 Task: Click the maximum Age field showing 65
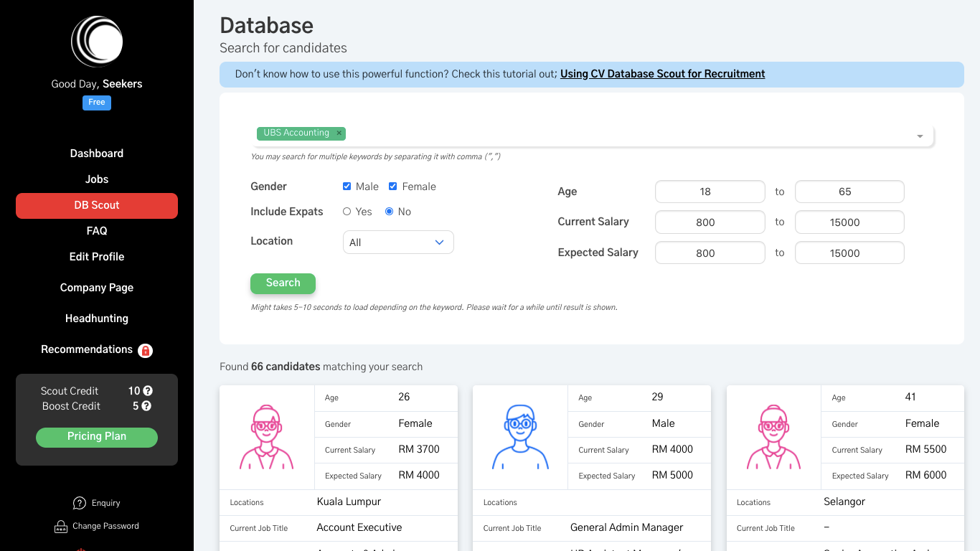click(849, 192)
